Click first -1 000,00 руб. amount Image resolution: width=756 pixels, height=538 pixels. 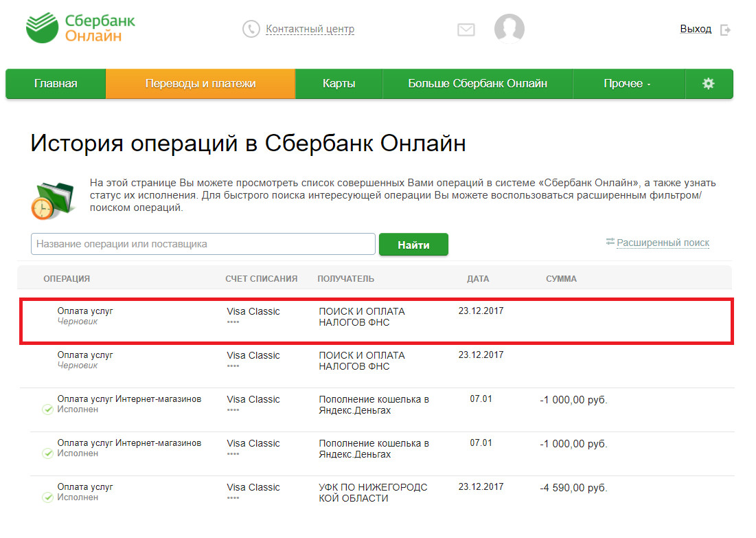pyautogui.click(x=574, y=400)
